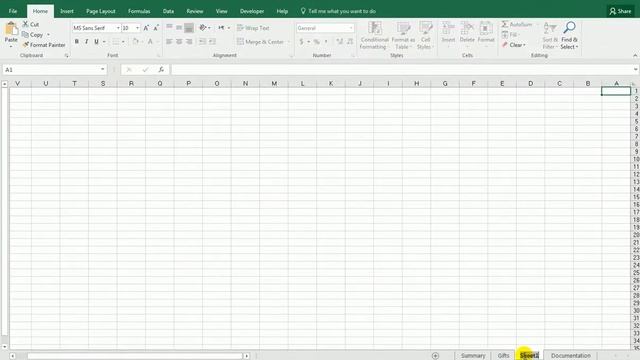The image size is (640, 360).
Task: Click the Insert Function fx button
Action: pyautogui.click(x=161, y=69)
